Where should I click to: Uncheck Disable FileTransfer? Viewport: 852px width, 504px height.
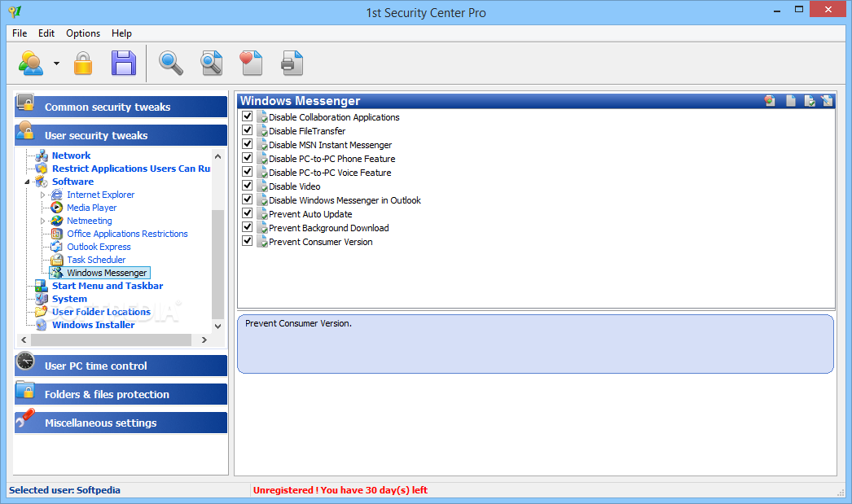[248, 129]
